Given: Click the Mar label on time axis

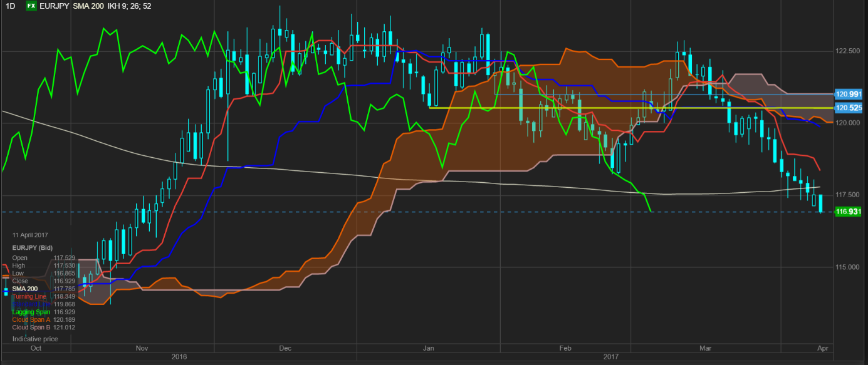Looking at the screenshot, I should coord(706,347).
